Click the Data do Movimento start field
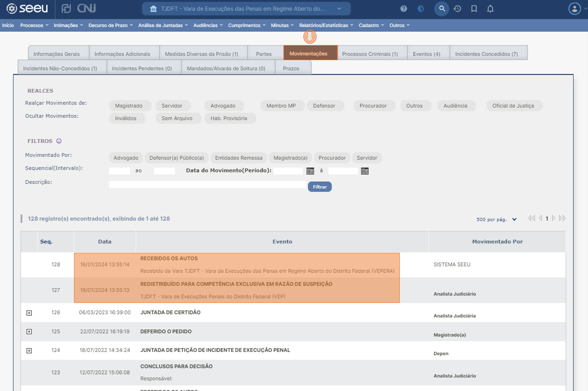The width and height of the screenshot is (588, 391). click(288, 171)
